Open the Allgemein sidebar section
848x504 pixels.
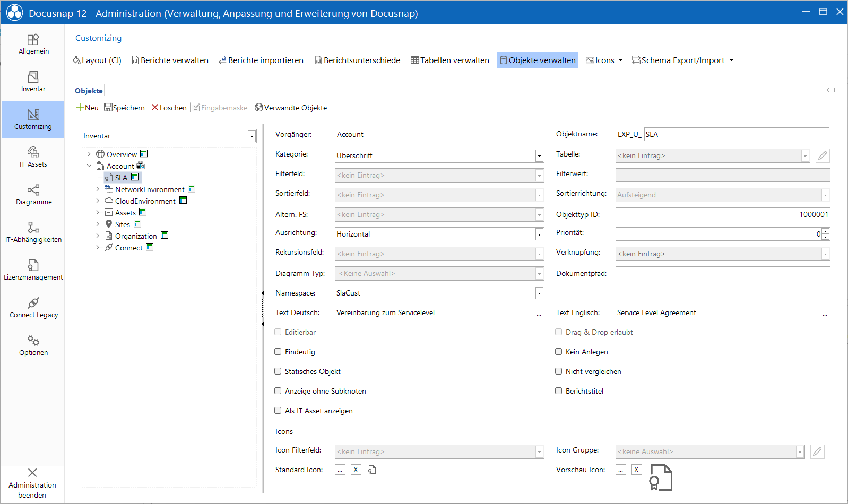pyautogui.click(x=33, y=44)
